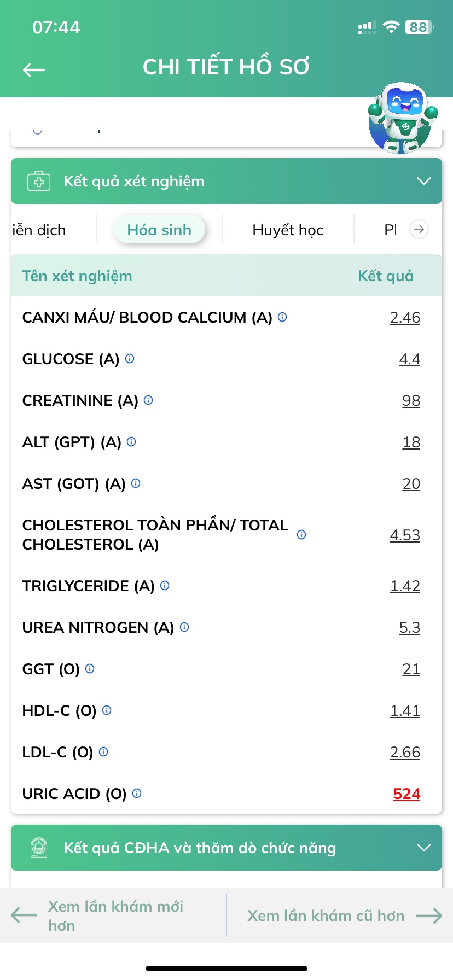This screenshot has height=980, width=453.
Task: Tap info icon beside CREATININE (A)
Action: click(148, 400)
